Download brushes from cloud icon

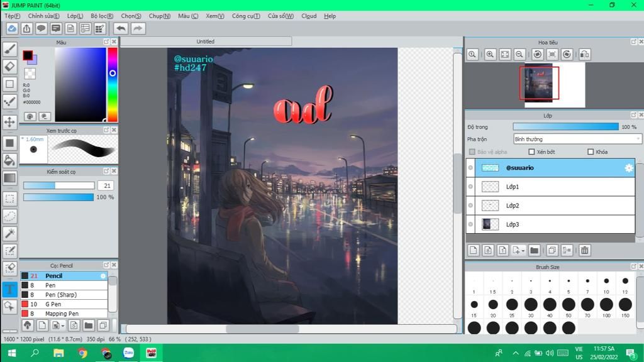[x=28, y=326]
